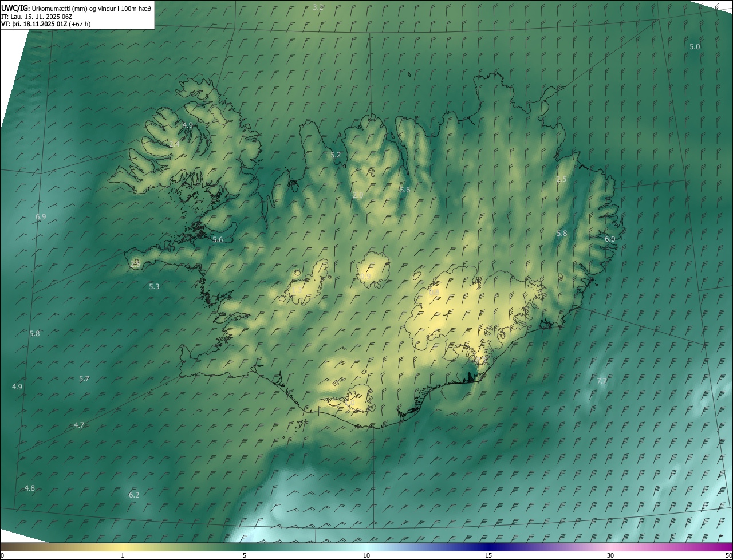Screen dimensions: 733x560
Task: Click the 0.8 value on the large glacier
Action: click(x=434, y=292)
